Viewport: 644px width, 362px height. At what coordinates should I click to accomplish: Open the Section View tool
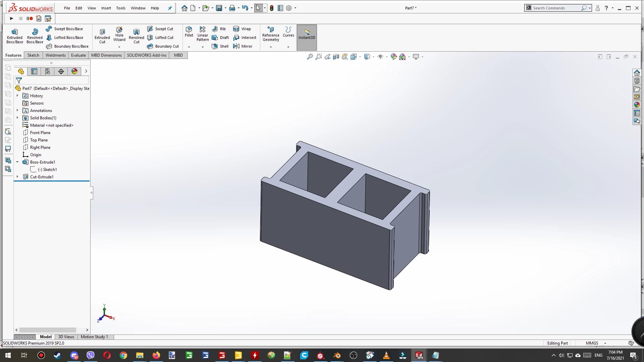point(336,57)
